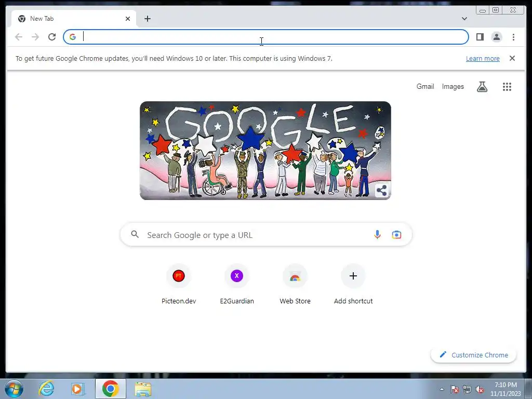Viewport: 532px width, 399px height.
Task: Click the magnifier icon in search box
Action: click(x=135, y=234)
